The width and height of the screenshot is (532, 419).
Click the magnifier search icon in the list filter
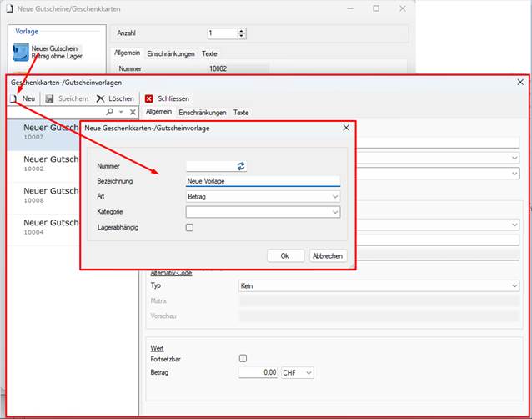(109, 112)
